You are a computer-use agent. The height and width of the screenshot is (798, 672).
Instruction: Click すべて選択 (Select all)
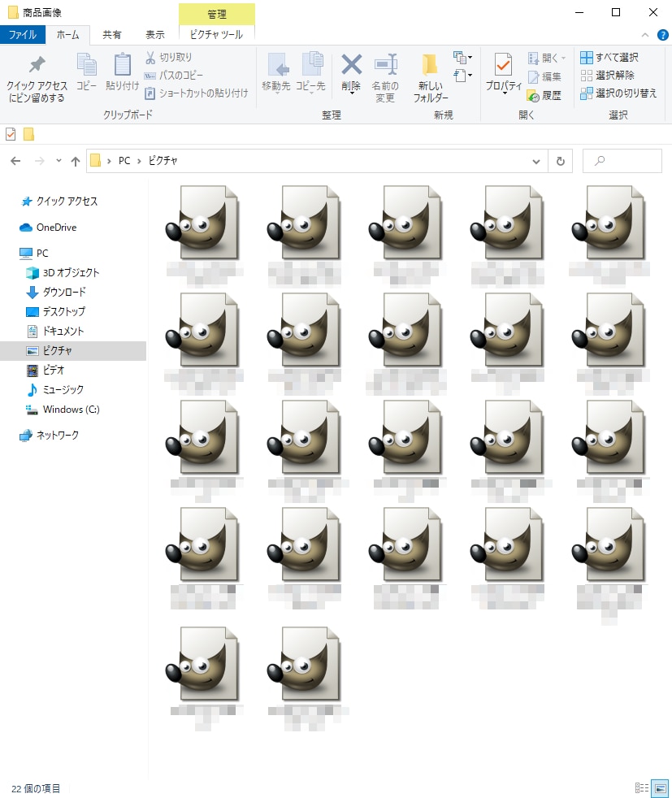[609, 58]
